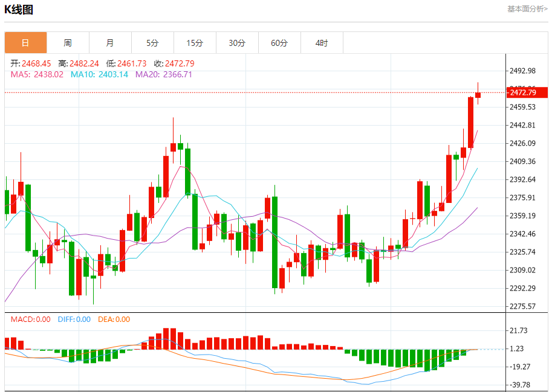Screen dimensions: 552x392
Task: Open the 5分 interval tab
Action: pos(152,43)
